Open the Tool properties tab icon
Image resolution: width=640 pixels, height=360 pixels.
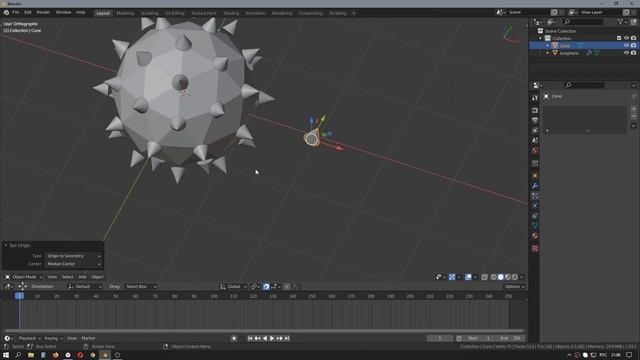coord(535,98)
